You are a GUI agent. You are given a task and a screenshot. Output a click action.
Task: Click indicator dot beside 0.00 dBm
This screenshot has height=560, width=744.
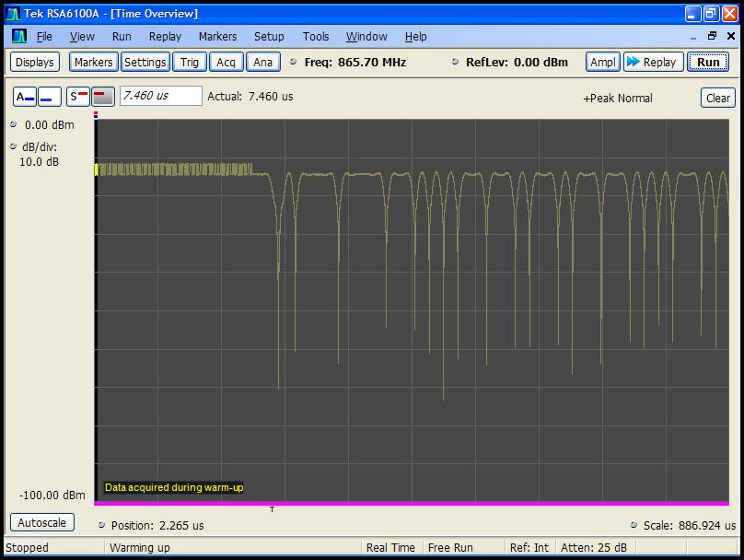[13, 124]
